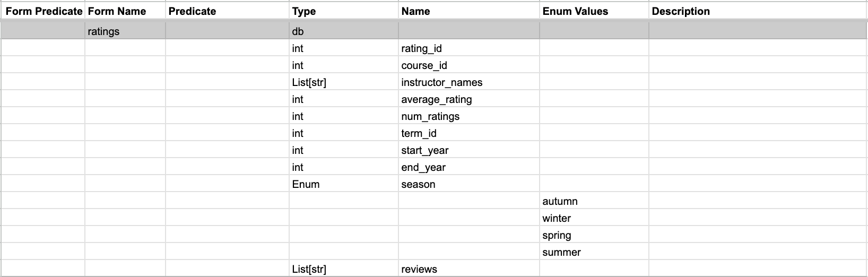Click the 'instructor_names' cell
868x277 pixels.
click(x=442, y=82)
